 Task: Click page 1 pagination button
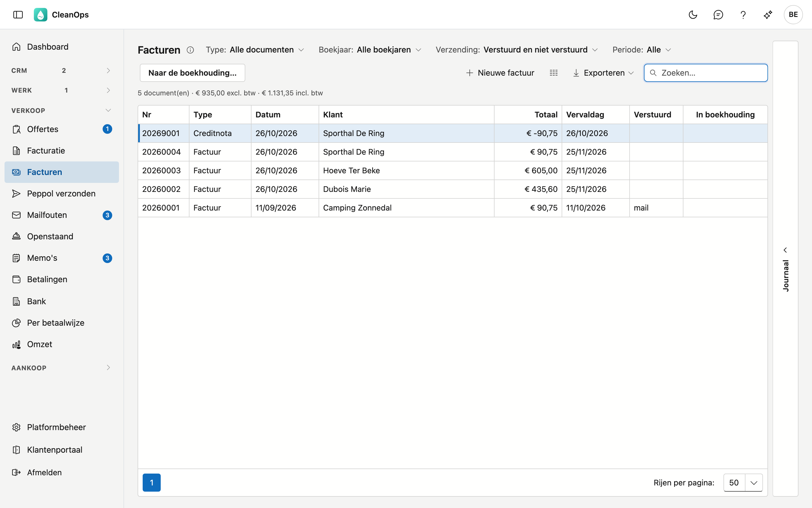(x=151, y=483)
